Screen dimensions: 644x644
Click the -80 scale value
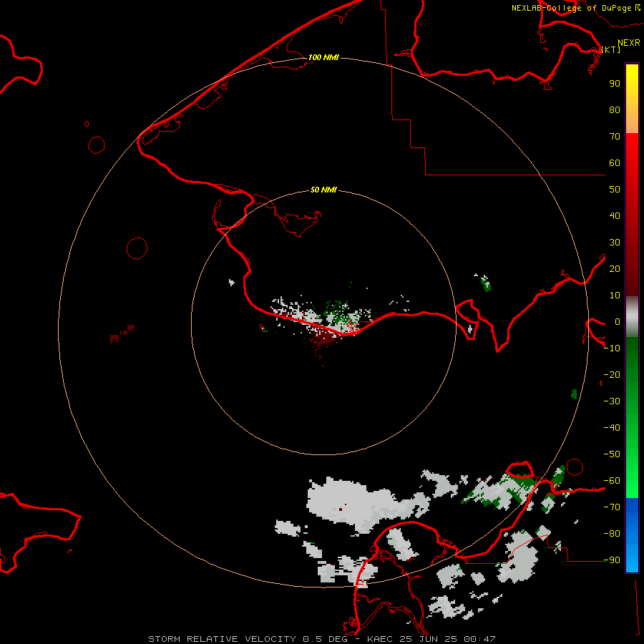(612, 534)
